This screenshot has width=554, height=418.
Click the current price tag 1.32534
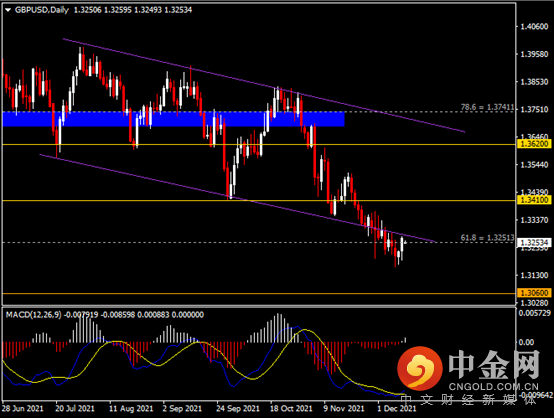pos(534,242)
